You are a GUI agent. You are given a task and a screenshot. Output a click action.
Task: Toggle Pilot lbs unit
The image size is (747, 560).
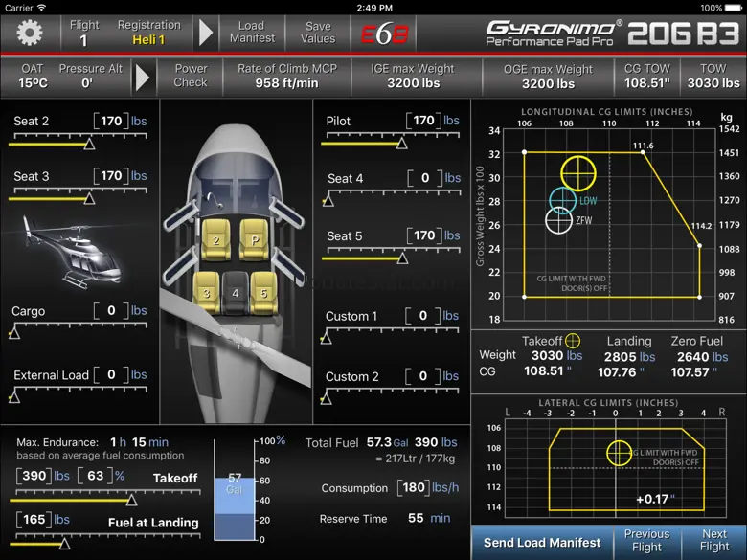click(451, 121)
